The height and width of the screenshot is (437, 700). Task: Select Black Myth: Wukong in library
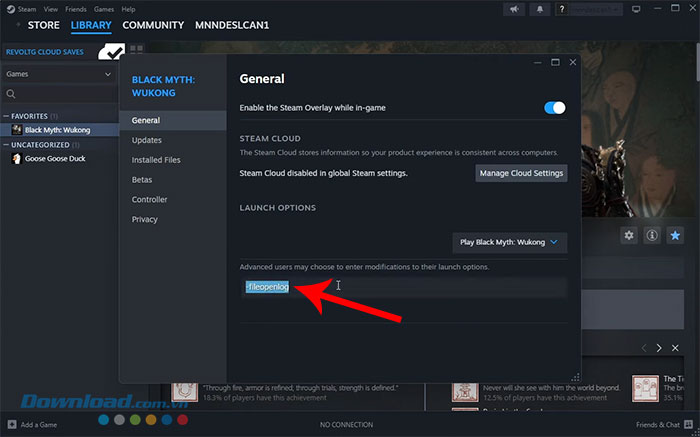59,130
